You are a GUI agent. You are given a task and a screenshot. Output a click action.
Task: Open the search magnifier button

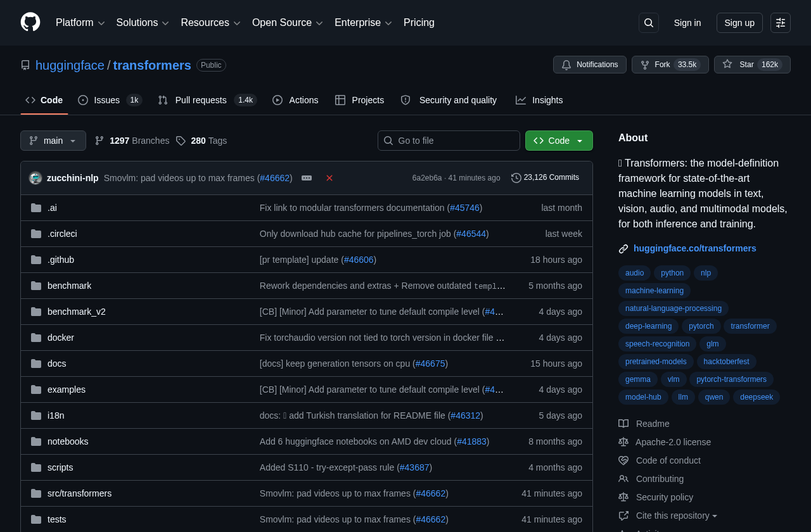tap(649, 23)
